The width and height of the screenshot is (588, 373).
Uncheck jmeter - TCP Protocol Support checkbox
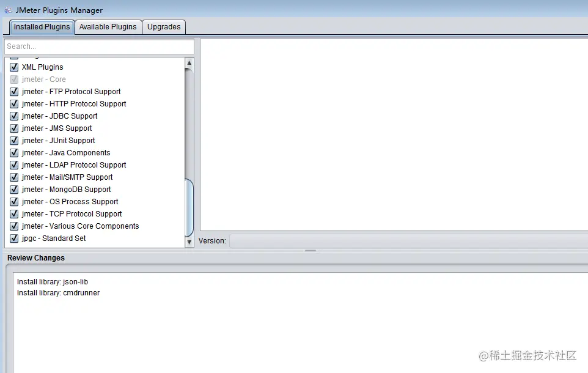pos(14,214)
